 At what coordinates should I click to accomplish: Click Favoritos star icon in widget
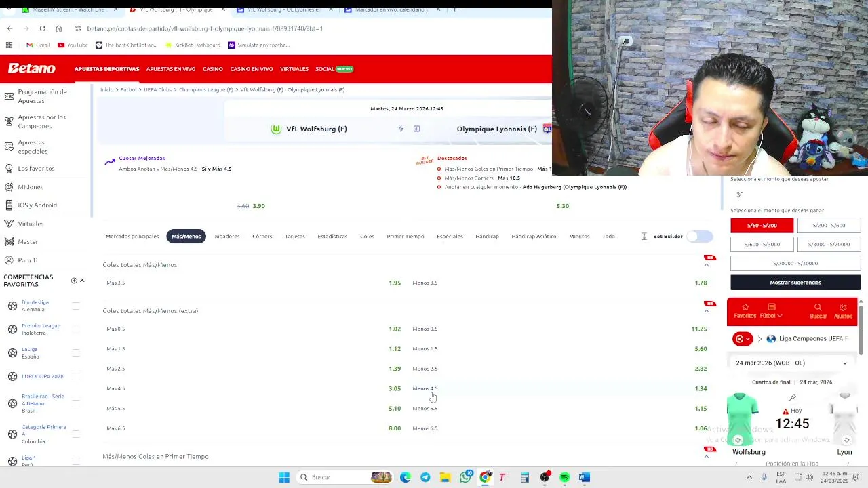pos(745,307)
